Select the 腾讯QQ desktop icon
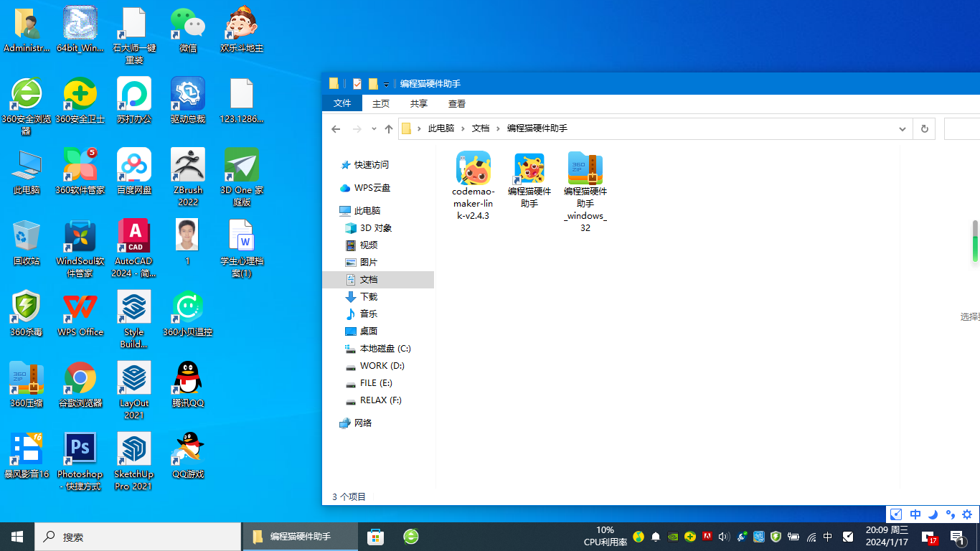 188,385
